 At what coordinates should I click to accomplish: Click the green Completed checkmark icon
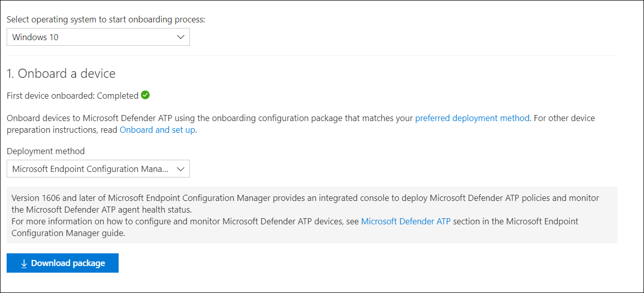[x=145, y=95]
